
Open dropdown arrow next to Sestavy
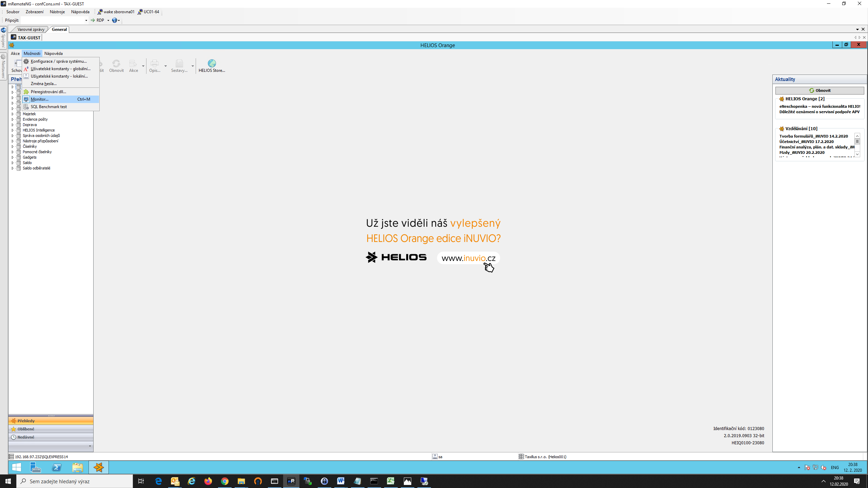(x=193, y=66)
